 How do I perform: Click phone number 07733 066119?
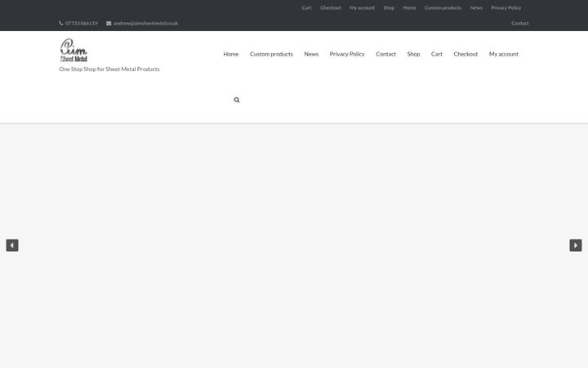(x=82, y=23)
